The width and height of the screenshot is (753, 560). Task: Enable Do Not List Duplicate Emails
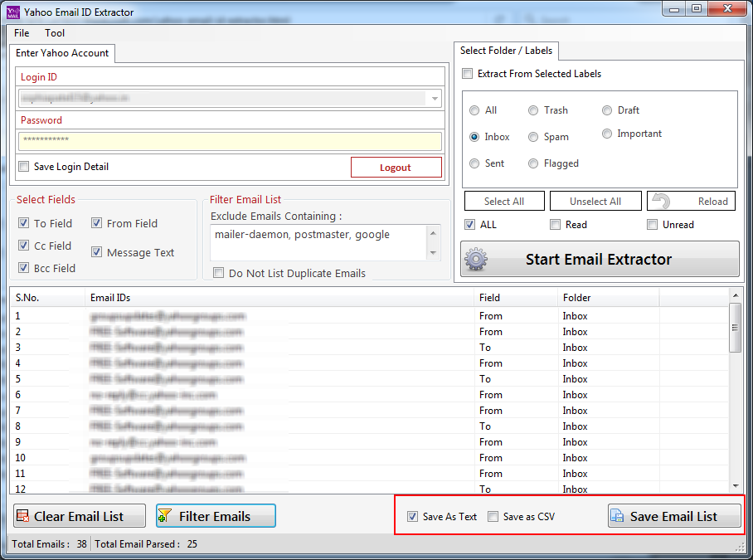(x=218, y=273)
